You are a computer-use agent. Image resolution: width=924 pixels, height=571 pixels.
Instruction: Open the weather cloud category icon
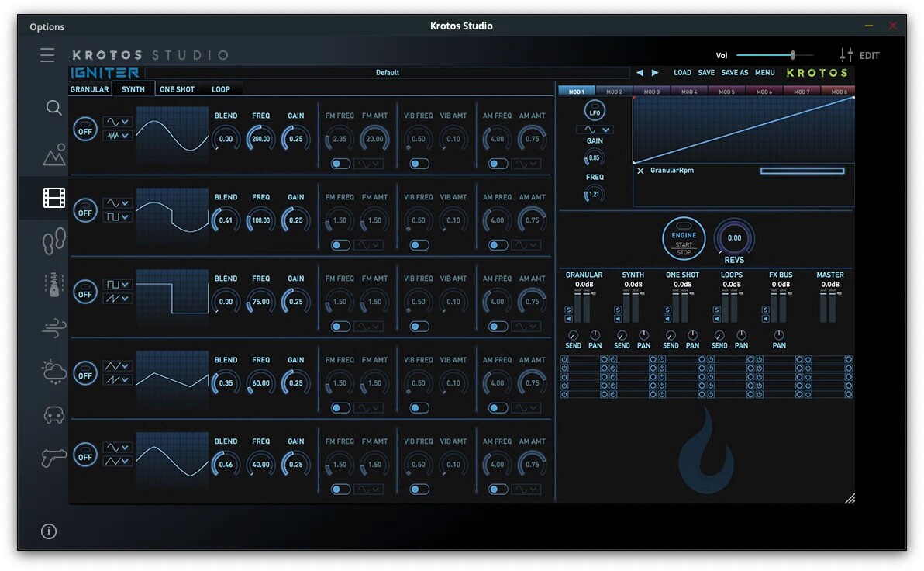53,372
